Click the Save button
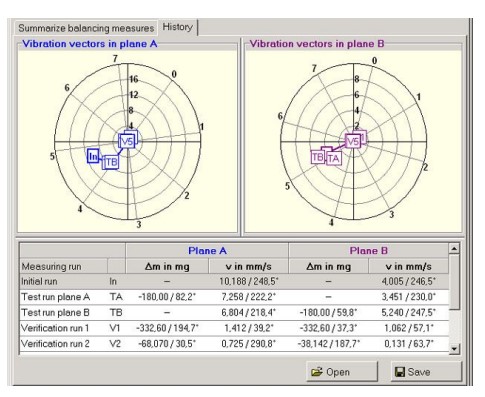The height and width of the screenshot is (397, 485). click(426, 372)
